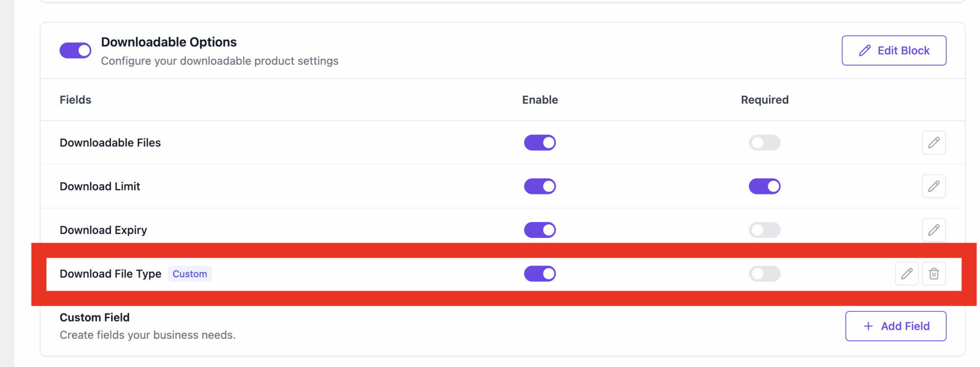Mark Download Expiry as required
Viewport: 980px width, 367px height.
tap(764, 230)
